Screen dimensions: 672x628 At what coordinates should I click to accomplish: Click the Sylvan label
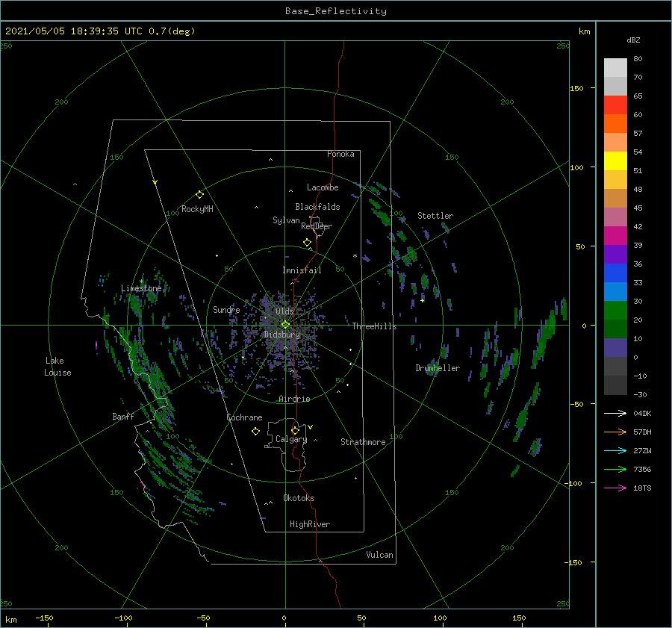tap(286, 220)
